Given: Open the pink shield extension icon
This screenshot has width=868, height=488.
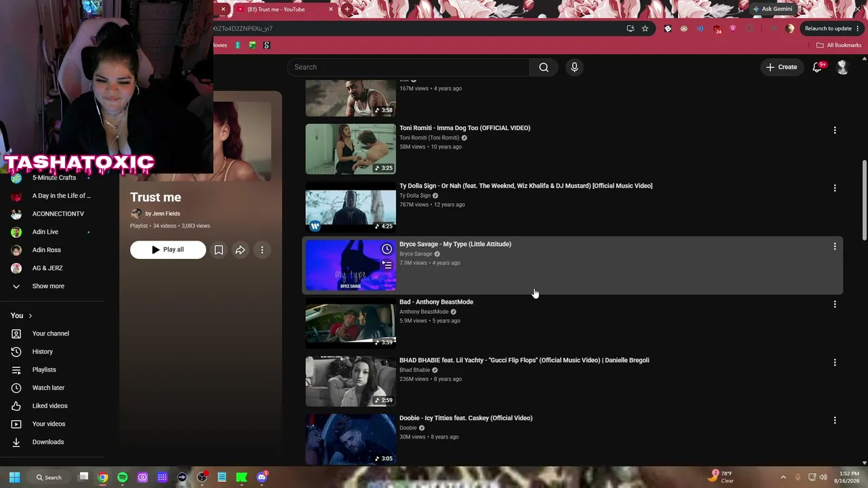Looking at the screenshot, I should pos(732,28).
